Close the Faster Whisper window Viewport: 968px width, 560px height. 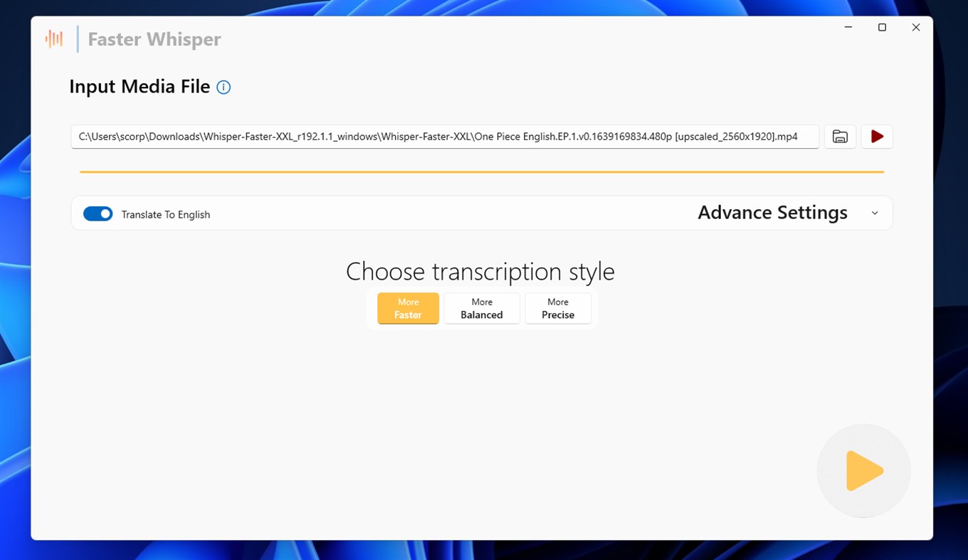pyautogui.click(x=916, y=27)
